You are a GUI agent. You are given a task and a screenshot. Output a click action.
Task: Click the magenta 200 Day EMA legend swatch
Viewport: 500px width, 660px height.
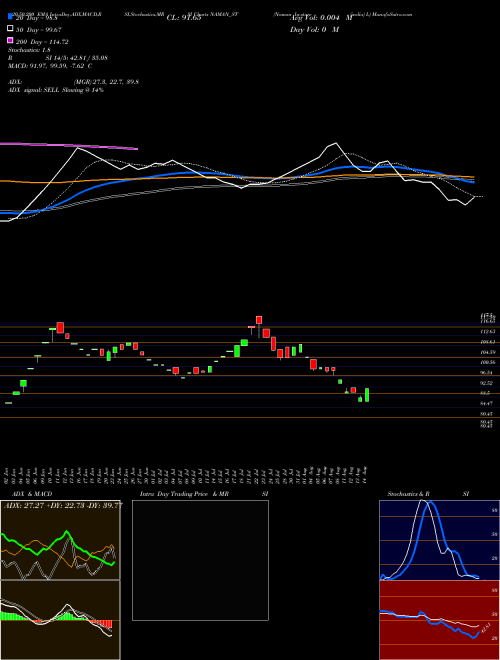(x=10, y=41)
